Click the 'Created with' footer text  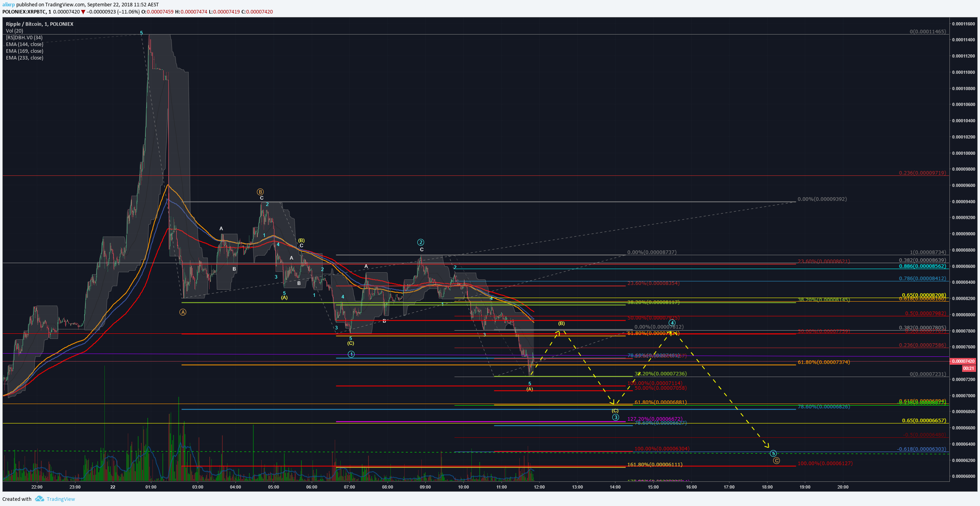point(17,499)
